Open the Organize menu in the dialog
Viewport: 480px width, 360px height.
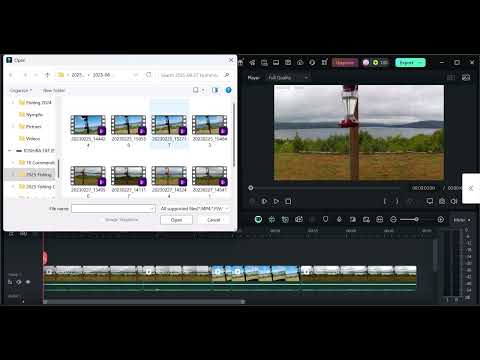click(21, 90)
